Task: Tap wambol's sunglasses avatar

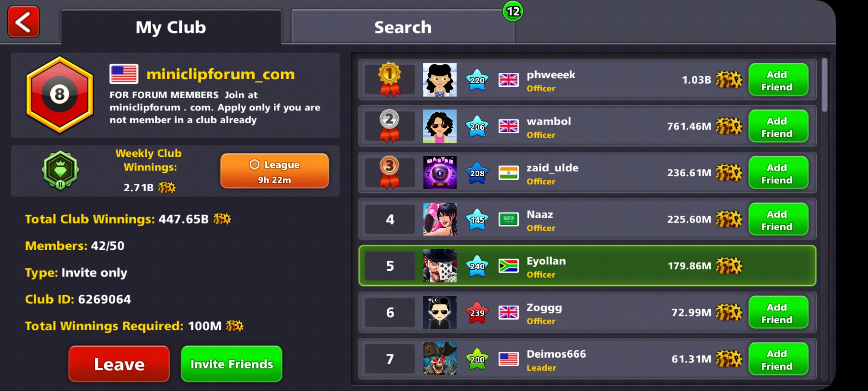Action: pos(440,126)
